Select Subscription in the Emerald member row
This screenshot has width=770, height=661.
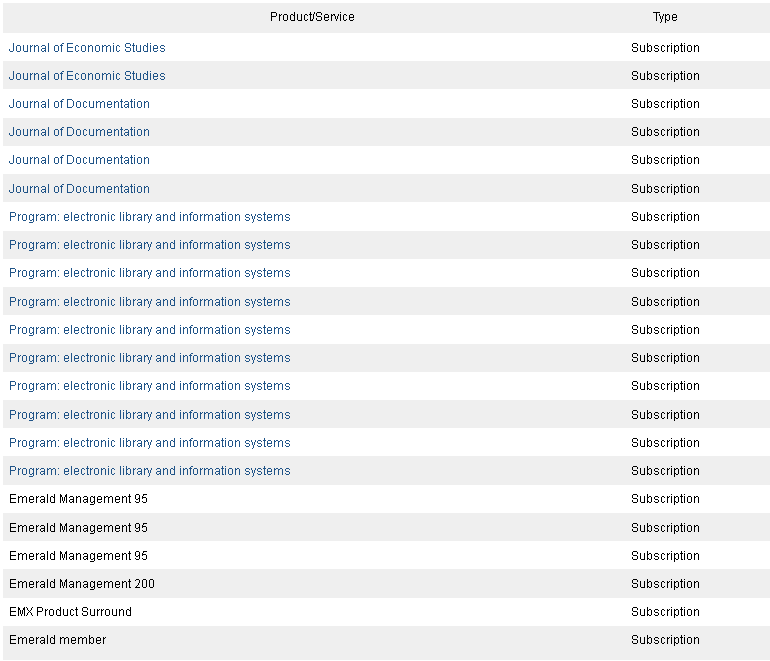665,639
